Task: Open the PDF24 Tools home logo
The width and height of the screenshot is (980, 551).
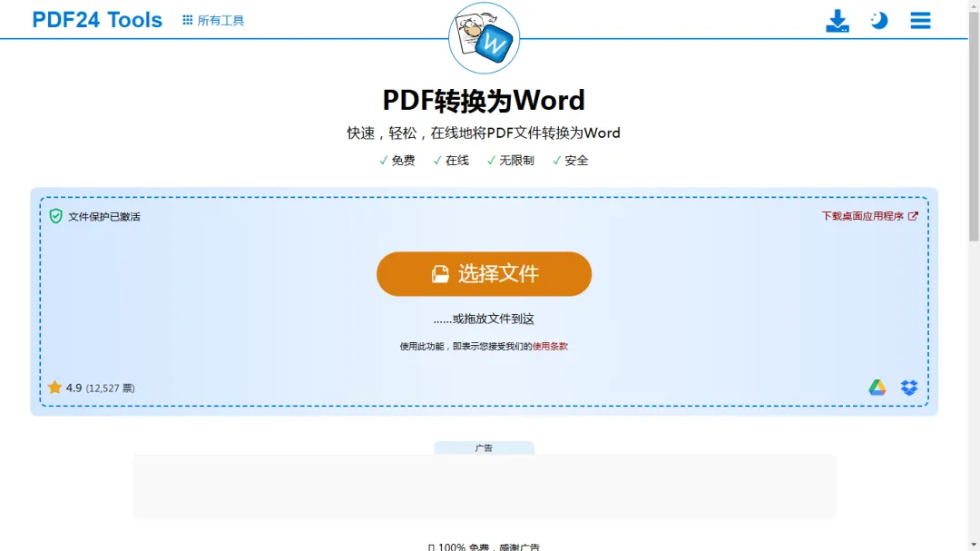Action: [x=97, y=20]
